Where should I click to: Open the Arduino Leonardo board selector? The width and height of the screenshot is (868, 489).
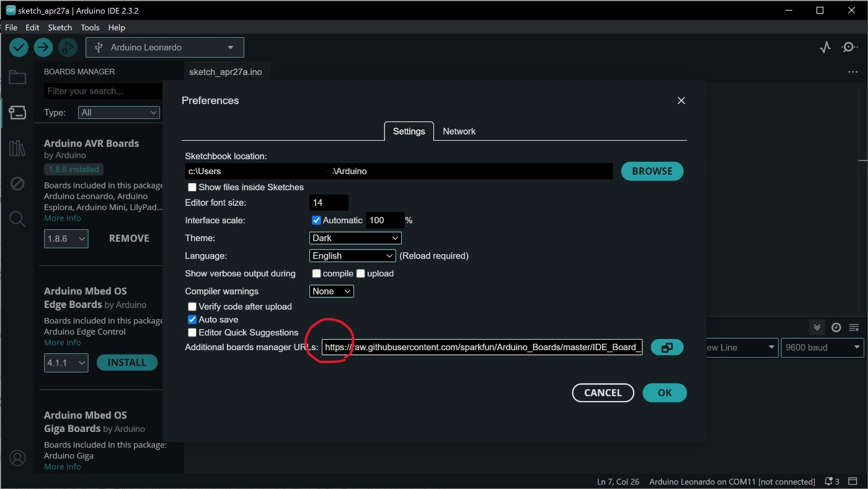pos(165,48)
